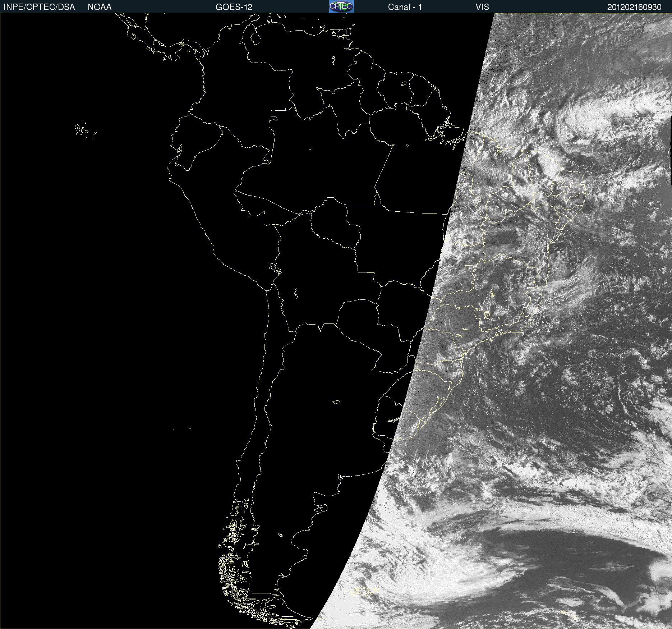Viewport: 672px width, 629px height.
Task: Click the NOAA label in the header
Action: click(100, 7)
